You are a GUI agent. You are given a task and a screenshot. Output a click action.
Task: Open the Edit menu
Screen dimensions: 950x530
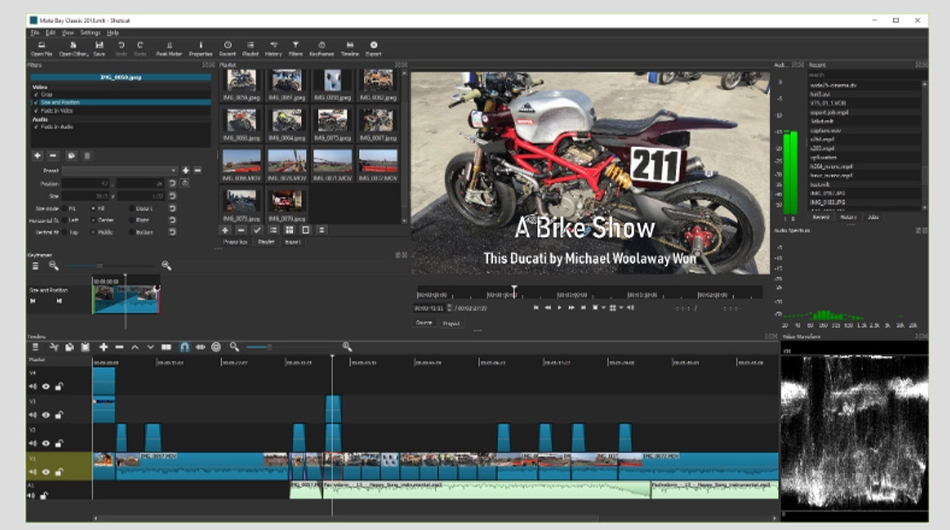click(51, 33)
